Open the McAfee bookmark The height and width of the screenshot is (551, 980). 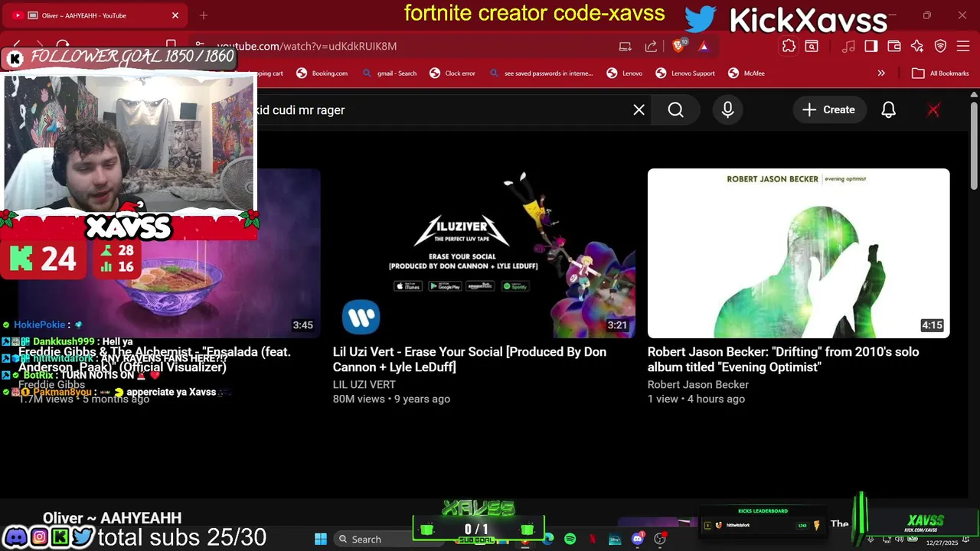(x=746, y=73)
